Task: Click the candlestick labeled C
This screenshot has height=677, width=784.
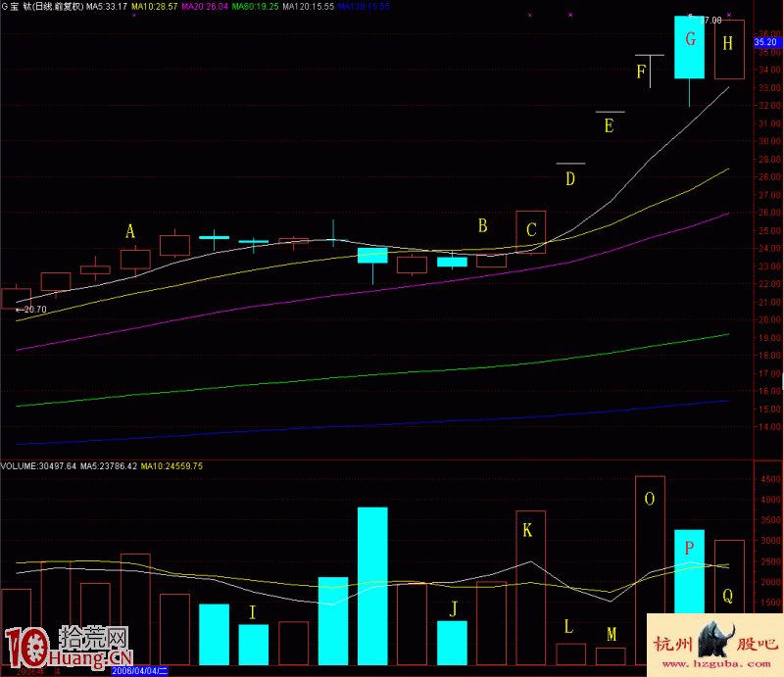Action: coord(531,232)
